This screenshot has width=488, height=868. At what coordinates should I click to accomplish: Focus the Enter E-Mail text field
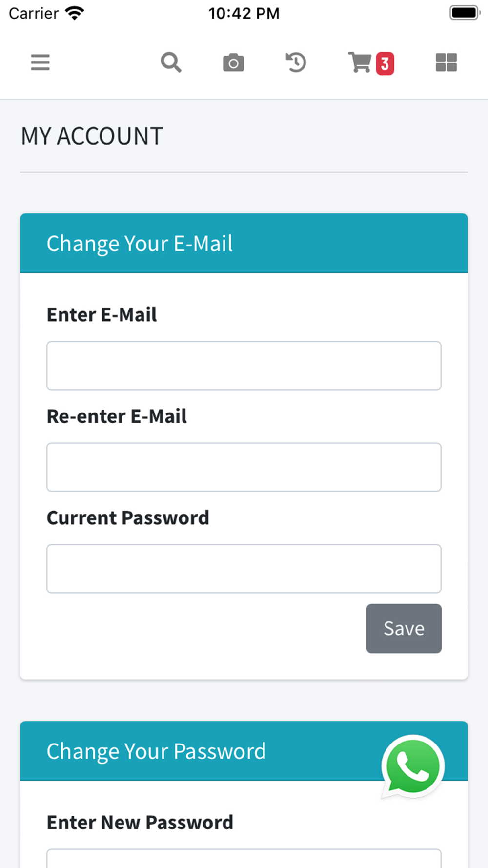(x=244, y=366)
